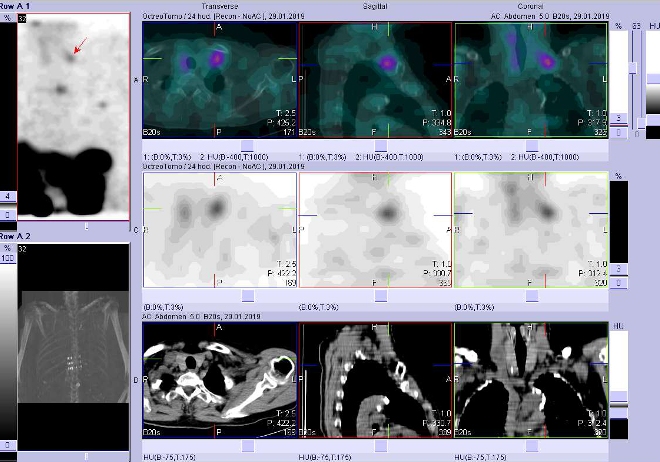Click slice slider under fused coronal view

(x=530, y=144)
